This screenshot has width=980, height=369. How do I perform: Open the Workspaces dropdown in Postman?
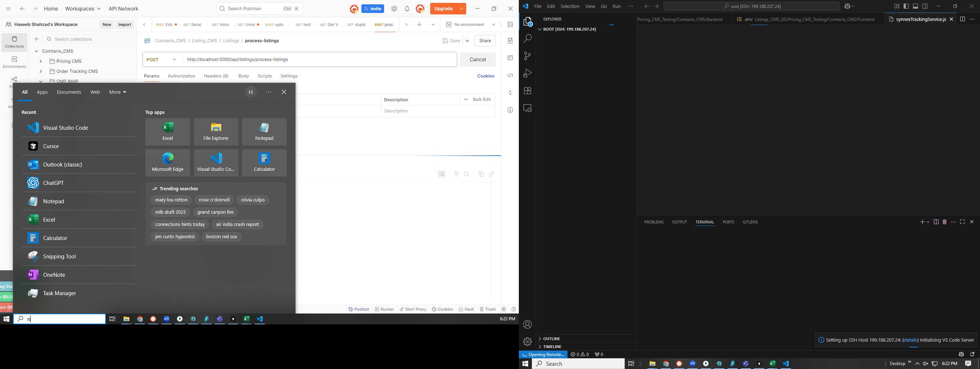click(x=83, y=8)
